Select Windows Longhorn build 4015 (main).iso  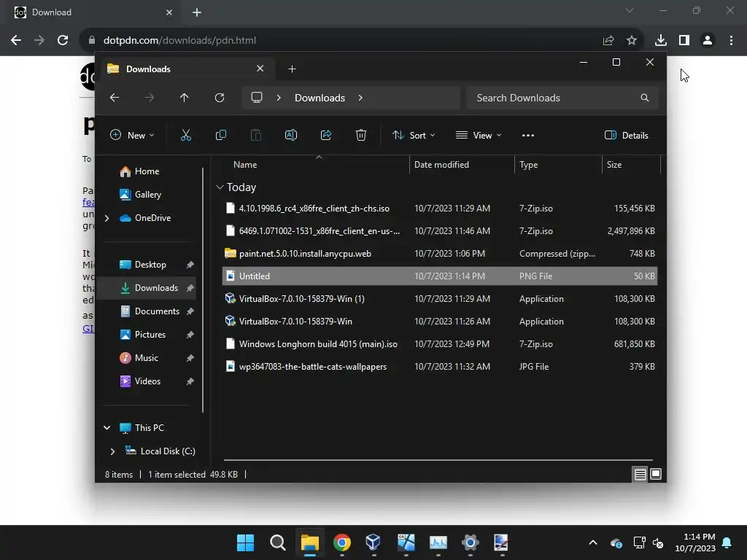(x=440, y=344)
